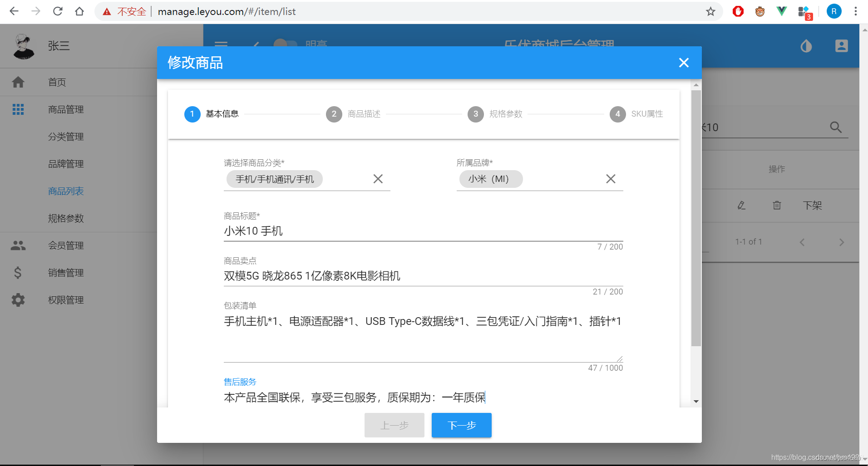The width and height of the screenshot is (868, 466).
Task: Open 品牌管理 in the sidebar
Action: pos(79,164)
